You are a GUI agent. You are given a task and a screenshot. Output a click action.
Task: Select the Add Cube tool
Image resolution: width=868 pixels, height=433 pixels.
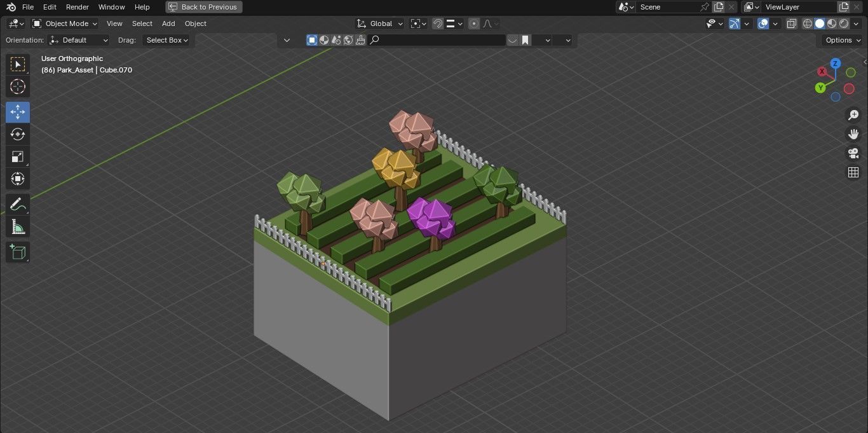[x=18, y=252]
